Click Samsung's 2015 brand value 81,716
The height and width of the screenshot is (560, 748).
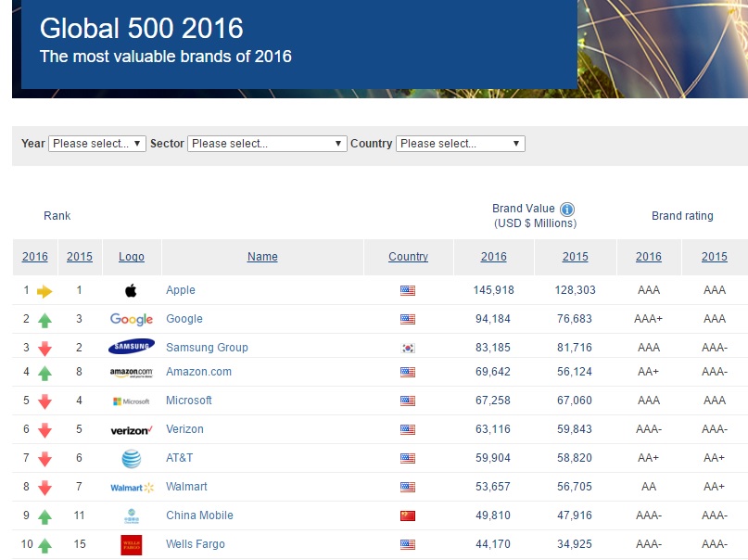click(575, 348)
